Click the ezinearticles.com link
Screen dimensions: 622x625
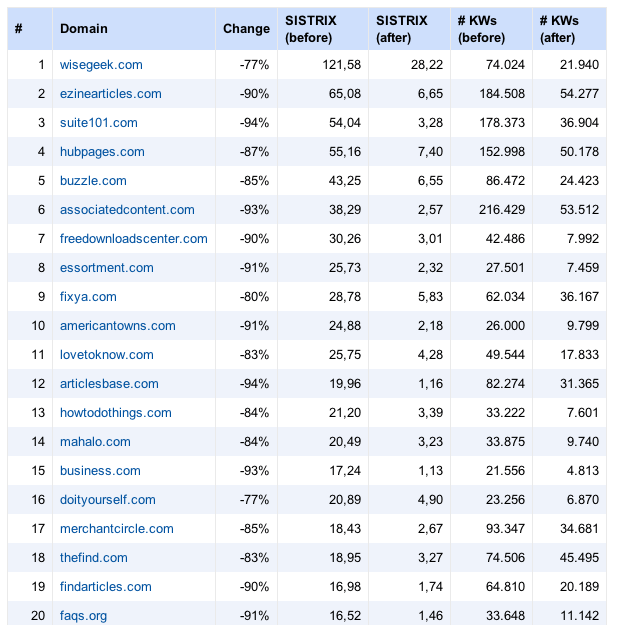pos(110,94)
